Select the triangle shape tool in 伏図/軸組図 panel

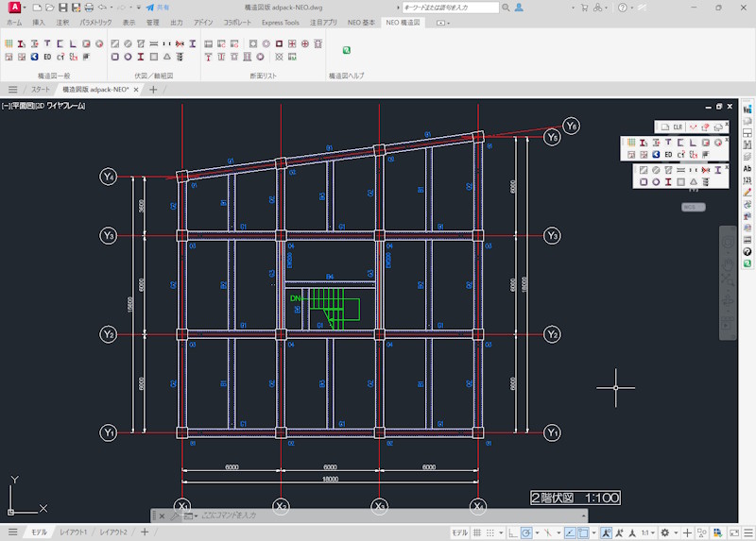pos(167,57)
